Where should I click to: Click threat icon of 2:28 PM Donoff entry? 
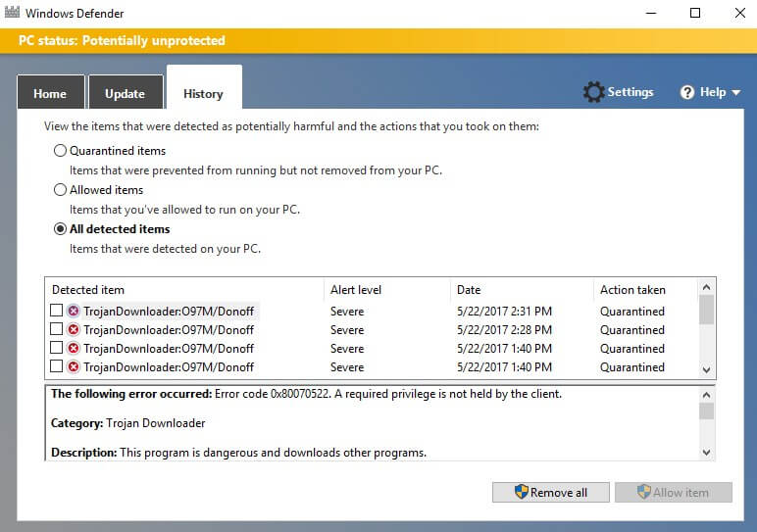[x=74, y=330]
